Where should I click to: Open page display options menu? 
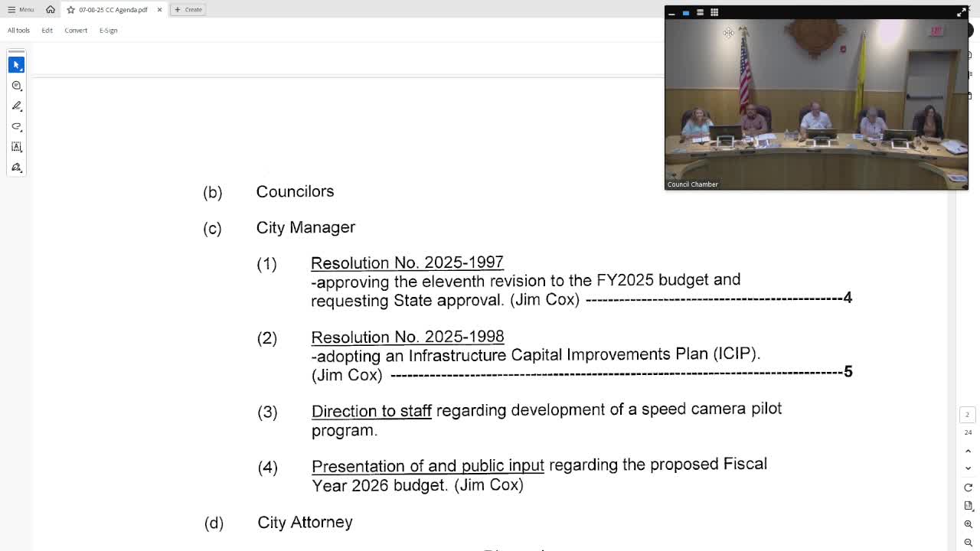point(968,506)
